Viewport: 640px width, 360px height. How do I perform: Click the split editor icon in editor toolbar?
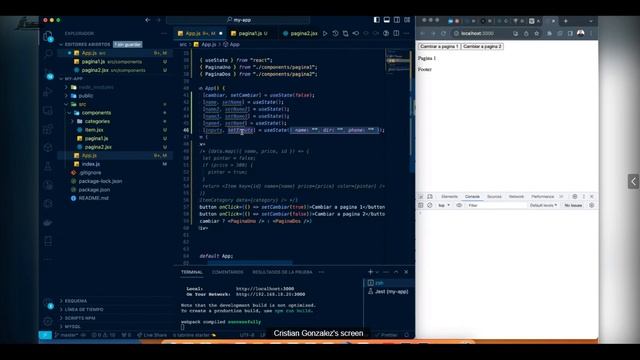396,33
